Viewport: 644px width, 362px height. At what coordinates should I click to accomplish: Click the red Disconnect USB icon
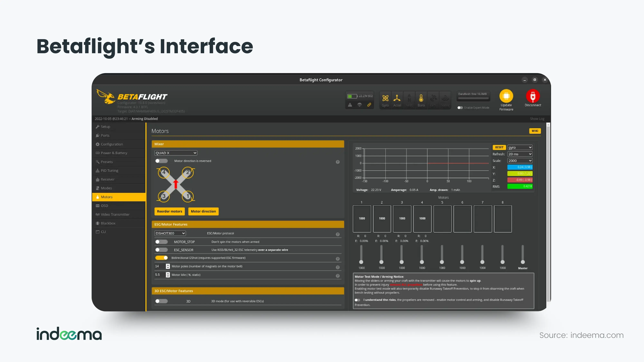(532, 96)
